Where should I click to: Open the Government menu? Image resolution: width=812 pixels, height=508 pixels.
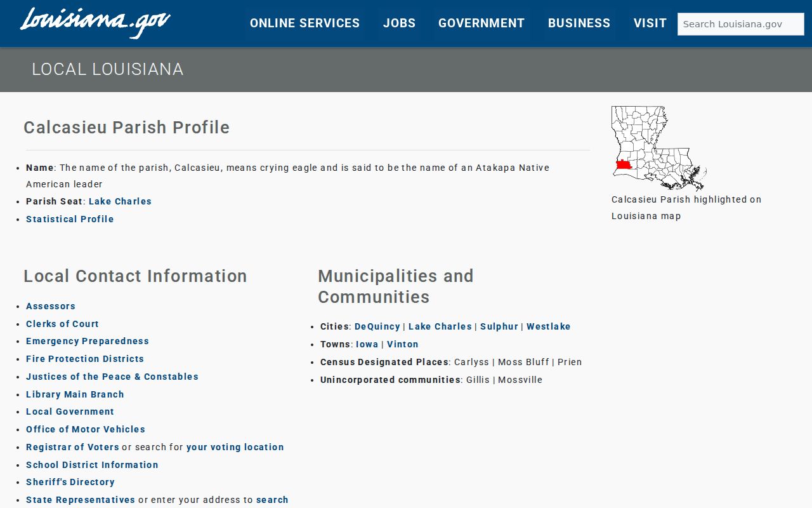coord(481,23)
